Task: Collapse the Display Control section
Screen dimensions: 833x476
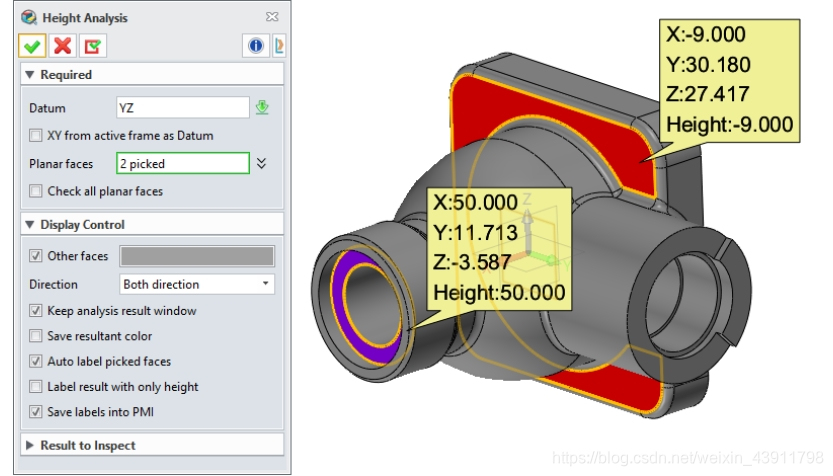Action: click(30, 225)
